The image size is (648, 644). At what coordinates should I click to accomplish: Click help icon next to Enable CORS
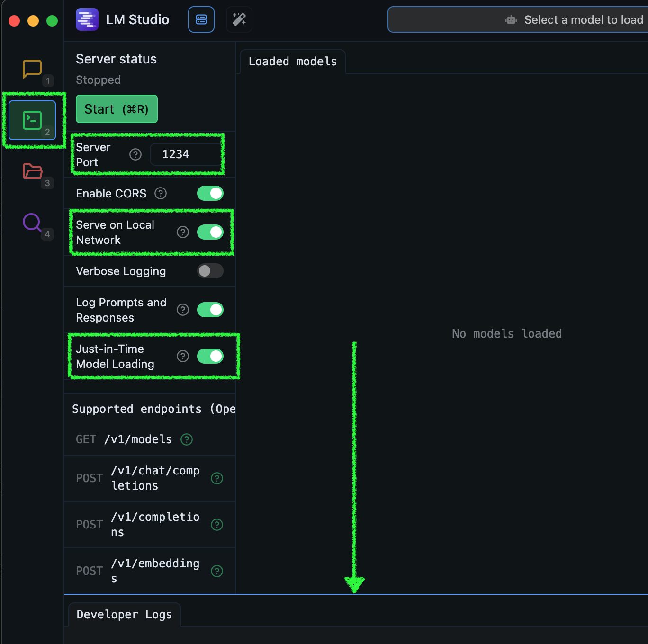[x=161, y=193]
